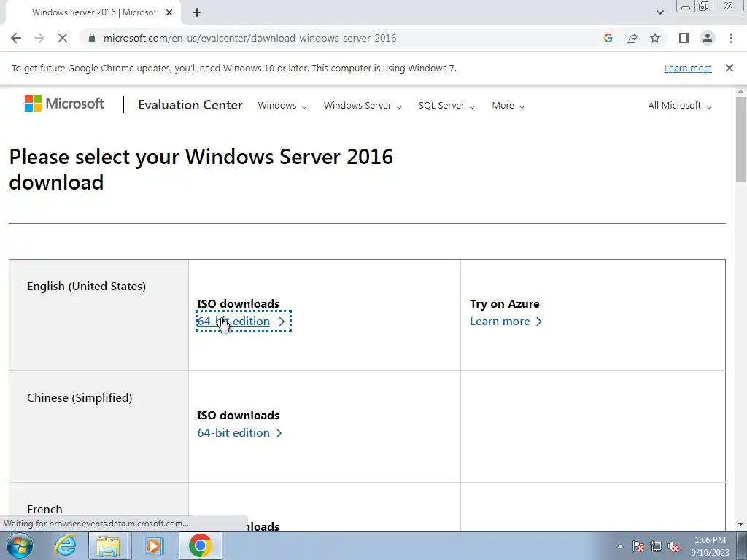This screenshot has height=560, width=747.
Task: Click the page heading about Windows Server 2016
Action: click(201, 169)
